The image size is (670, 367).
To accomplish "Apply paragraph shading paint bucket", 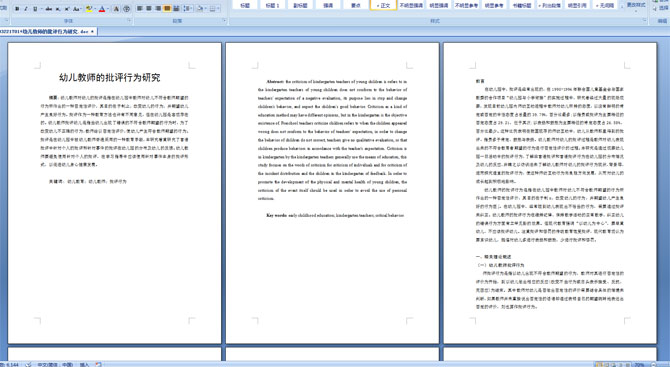I will tap(199, 9).
